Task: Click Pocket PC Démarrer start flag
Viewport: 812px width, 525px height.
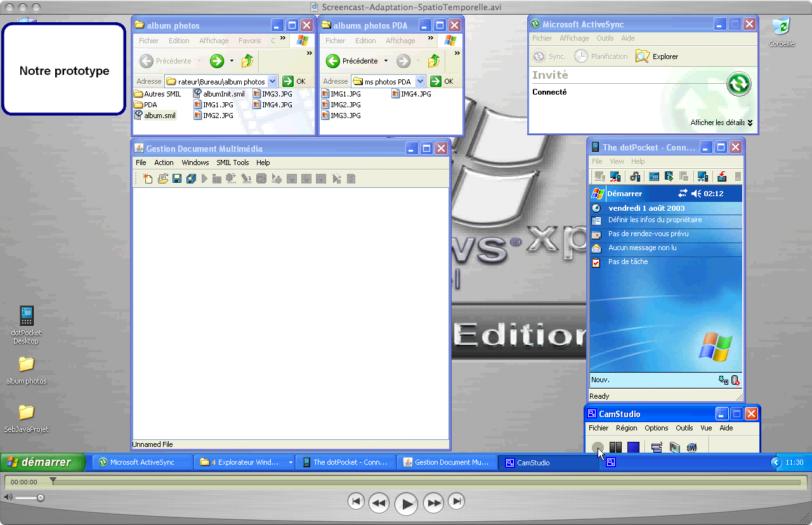Action: (x=597, y=193)
